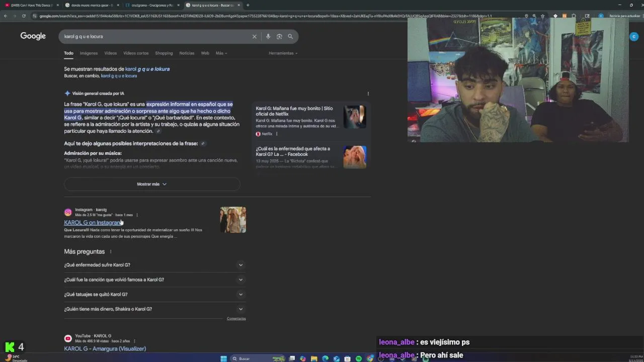Open Windows Start menu
The height and width of the screenshot is (362, 644).
coord(224,358)
